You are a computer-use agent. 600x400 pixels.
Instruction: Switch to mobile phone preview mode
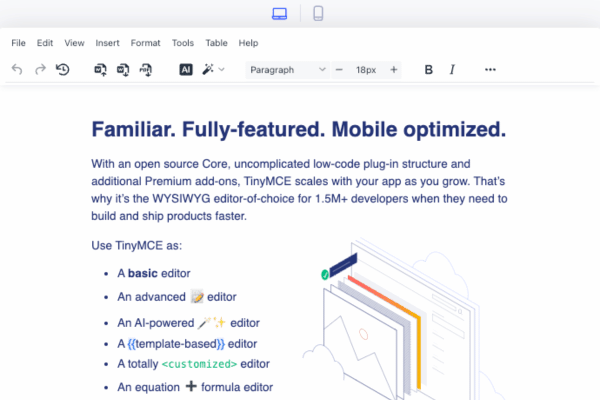click(318, 14)
